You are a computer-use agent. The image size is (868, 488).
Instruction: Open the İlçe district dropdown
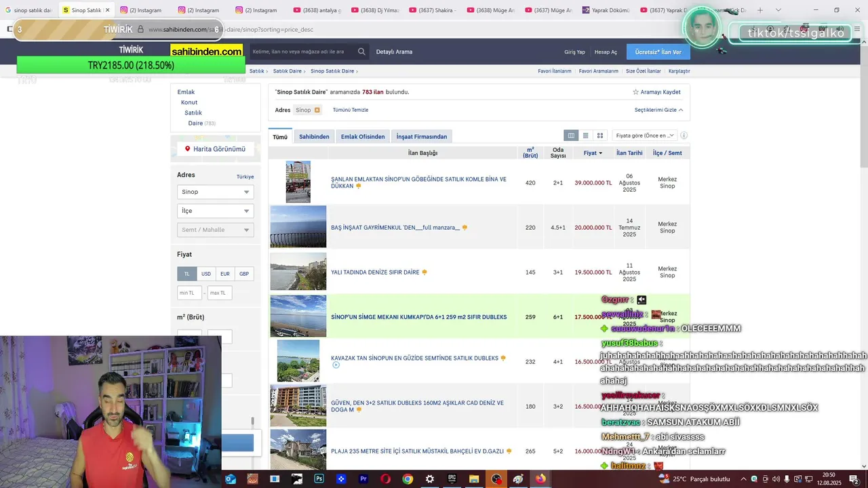coord(216,211)
